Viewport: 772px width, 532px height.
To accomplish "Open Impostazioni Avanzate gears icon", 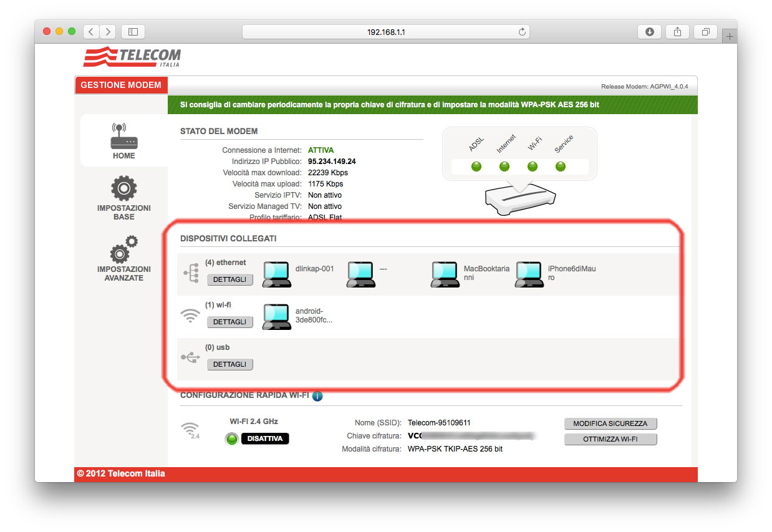I will [123, 249].
